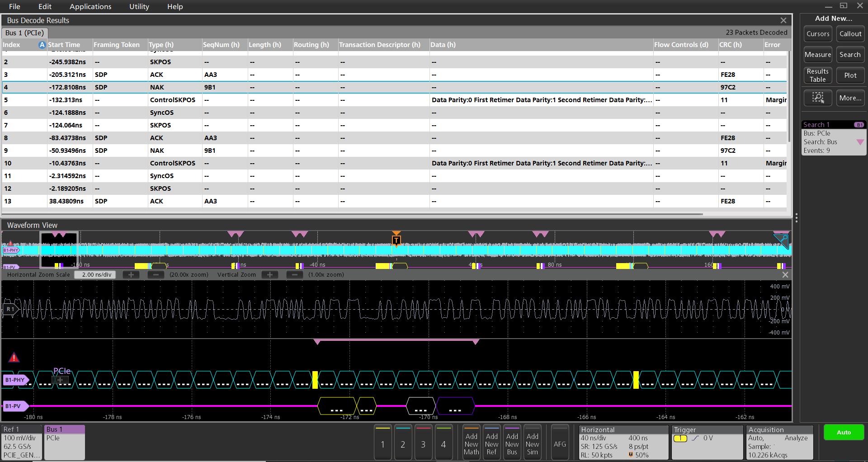Click the Cursors button
868x462 pixels.
coord(818,34)
